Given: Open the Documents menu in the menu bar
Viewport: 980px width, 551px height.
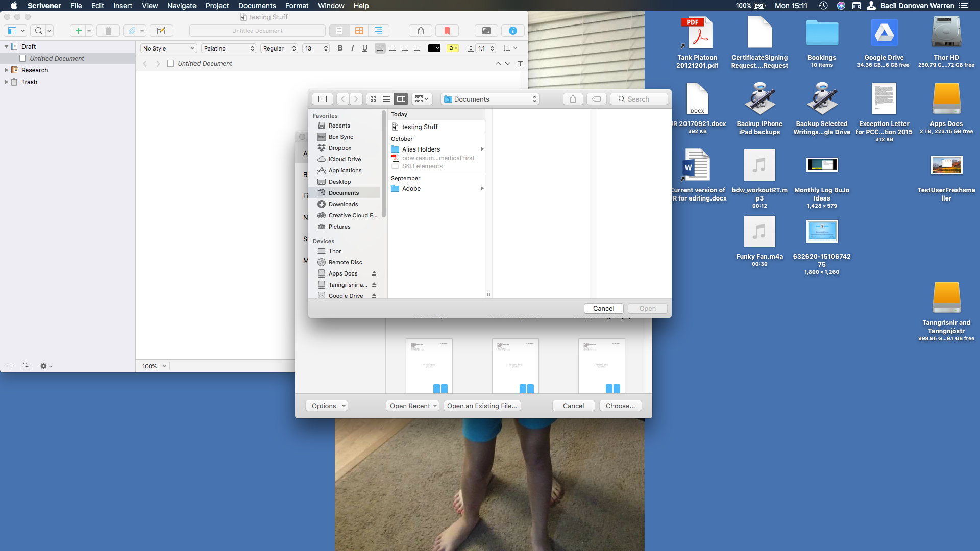Looking at the screenshot, I should [257, 6].
